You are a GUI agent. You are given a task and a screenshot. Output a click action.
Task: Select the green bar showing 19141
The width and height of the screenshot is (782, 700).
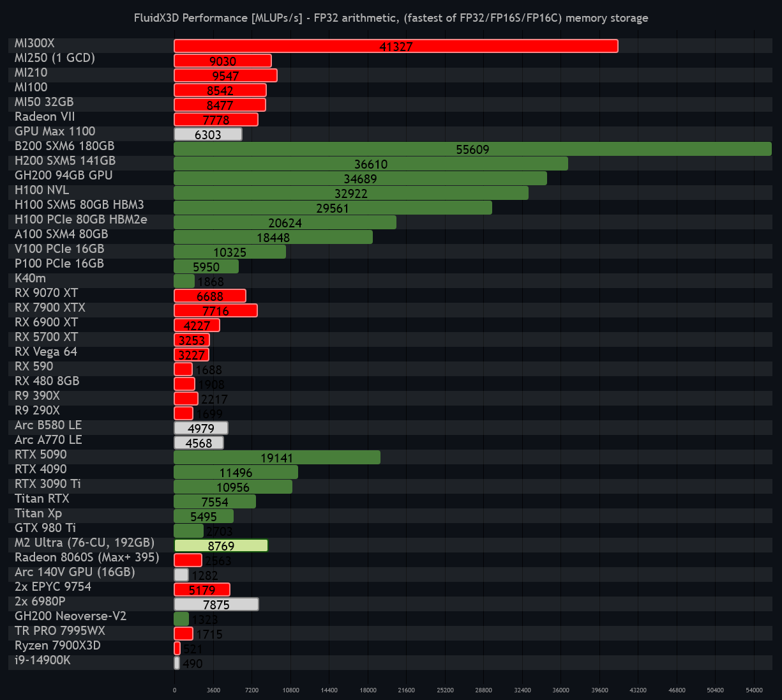click(x=277, y=457)
